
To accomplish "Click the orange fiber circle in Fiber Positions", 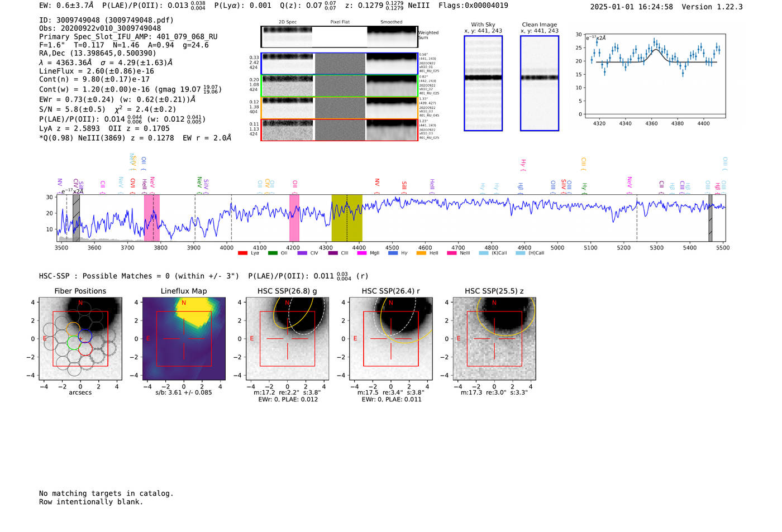I will pyautogui.click(x=73, y=329).
